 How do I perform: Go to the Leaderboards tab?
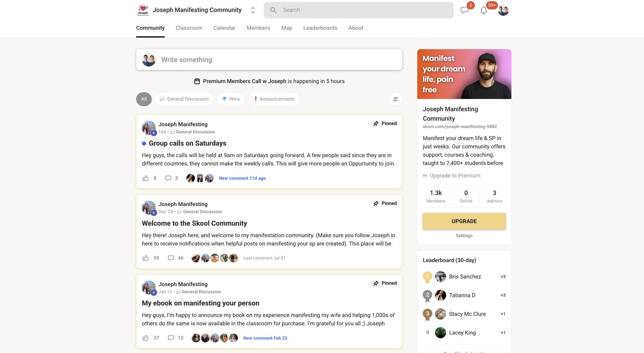(320, 28)
